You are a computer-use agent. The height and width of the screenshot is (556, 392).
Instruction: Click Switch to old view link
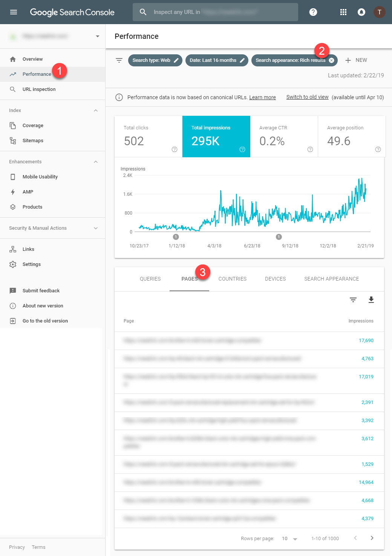tap(308, 97)
